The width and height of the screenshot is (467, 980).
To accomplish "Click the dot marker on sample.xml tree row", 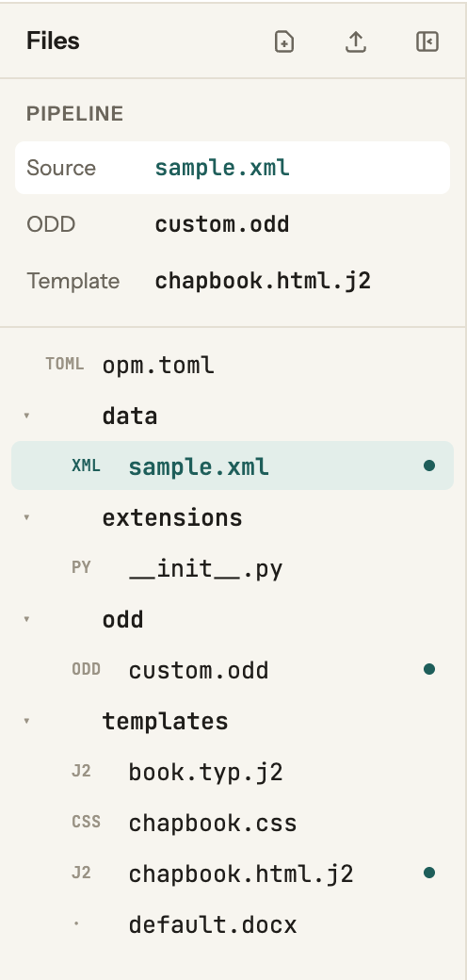I will [429, 465].
